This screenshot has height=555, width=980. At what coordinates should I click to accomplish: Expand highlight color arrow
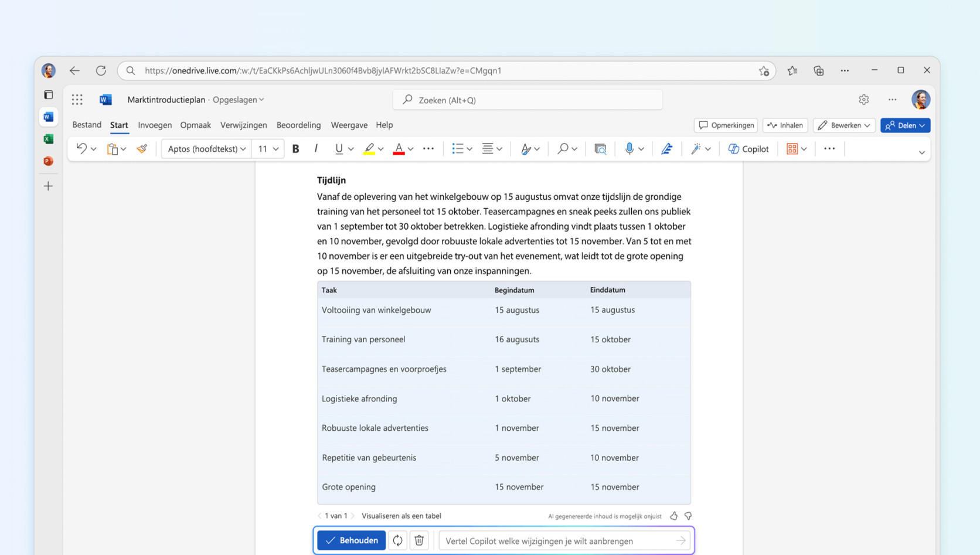point(381,149)
